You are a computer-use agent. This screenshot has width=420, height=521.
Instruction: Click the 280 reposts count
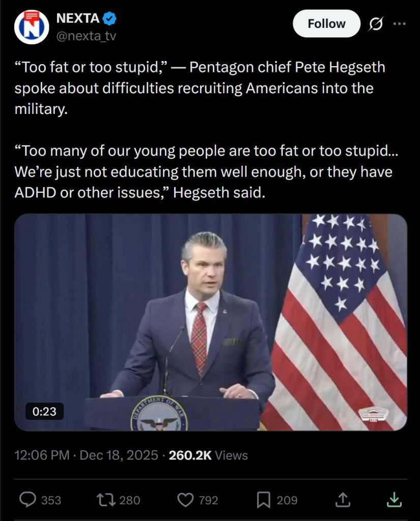130,500
